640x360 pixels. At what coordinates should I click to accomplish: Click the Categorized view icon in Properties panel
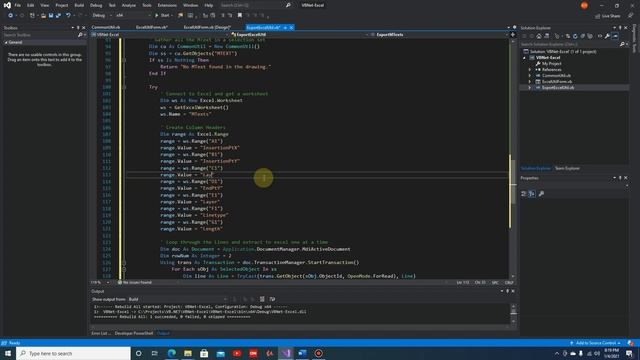pyautogui.click(x=524, y=194)
